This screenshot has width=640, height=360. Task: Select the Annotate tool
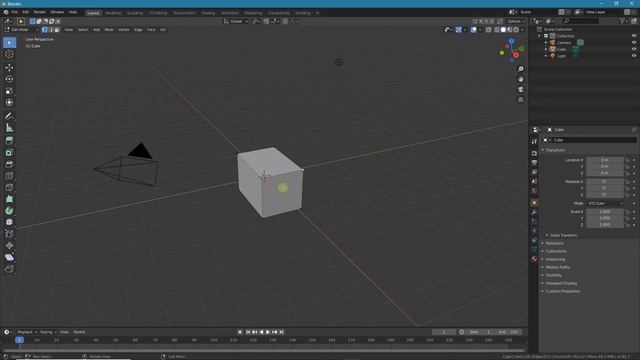[x=9, y=116]
